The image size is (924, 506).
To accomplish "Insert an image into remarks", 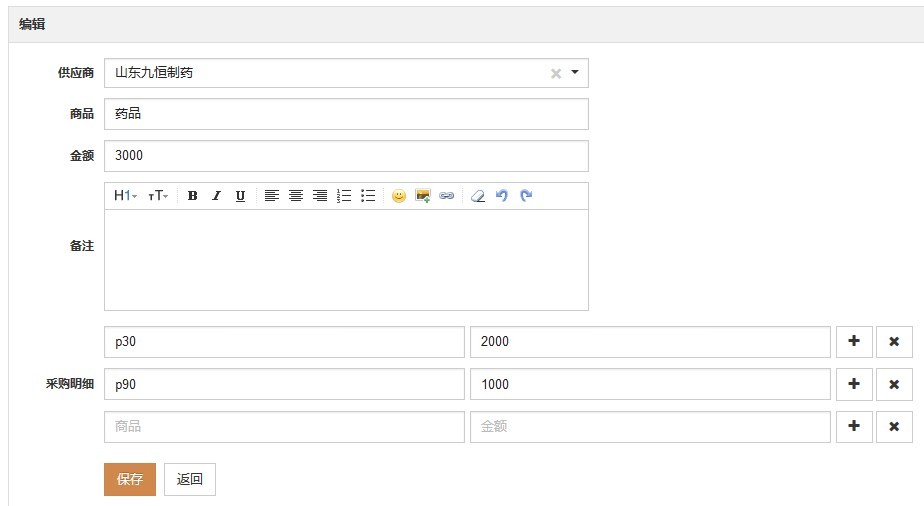I will click(x=423, y=196).
